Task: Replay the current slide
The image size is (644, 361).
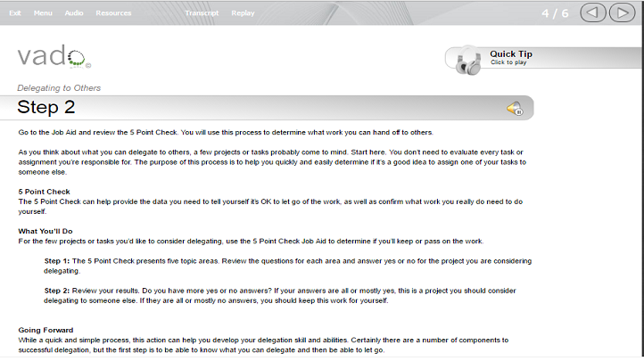Action: tap(243, 13)
